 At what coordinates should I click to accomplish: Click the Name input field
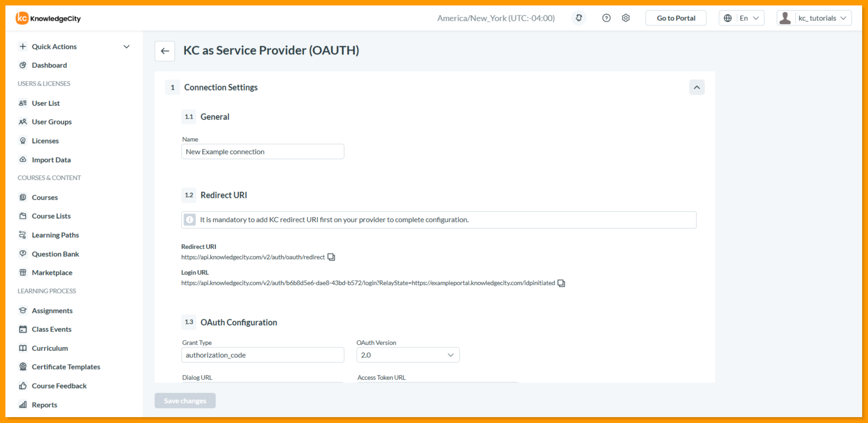263,152
